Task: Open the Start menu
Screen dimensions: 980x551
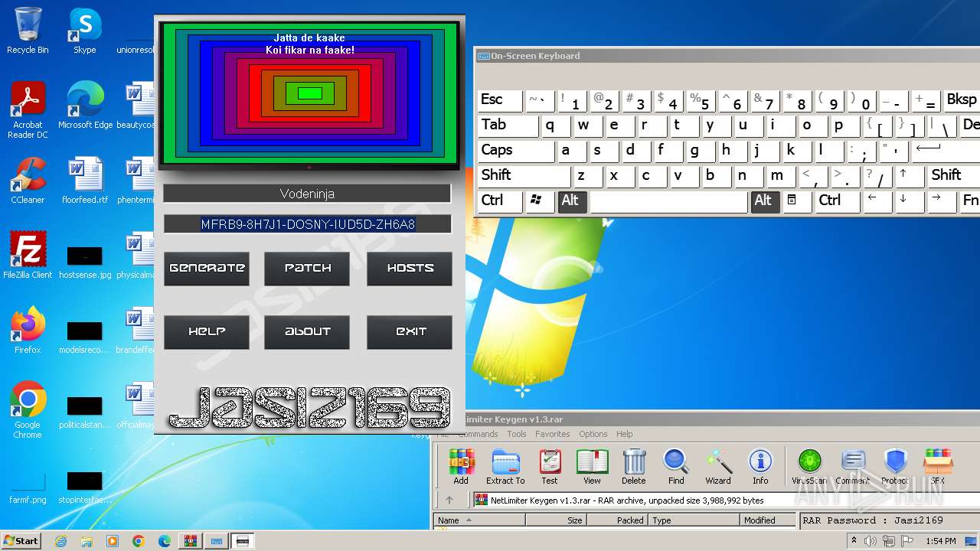Action: pyautogui.click(x=21, y=541)
